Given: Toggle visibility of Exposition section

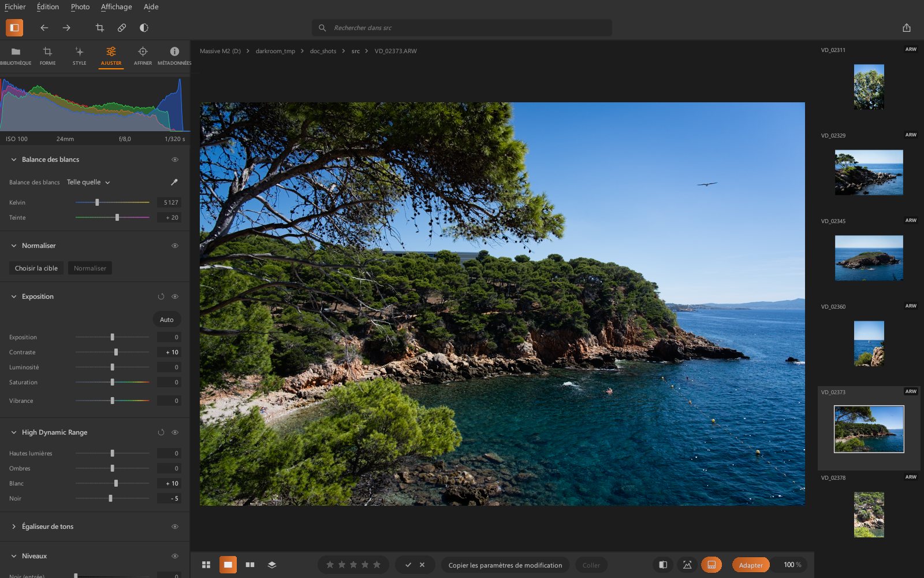Looking at the screenshot, I should 175,297.
